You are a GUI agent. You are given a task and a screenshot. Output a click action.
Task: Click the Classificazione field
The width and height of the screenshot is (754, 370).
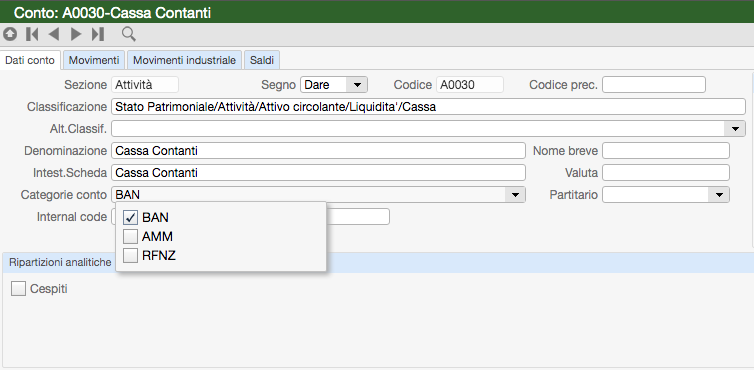pos(428,107)
